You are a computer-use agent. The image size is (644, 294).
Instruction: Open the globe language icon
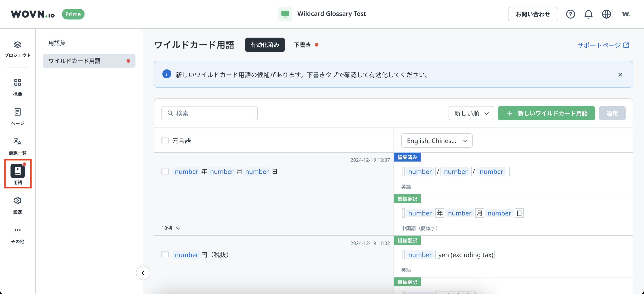pos(606,14)
